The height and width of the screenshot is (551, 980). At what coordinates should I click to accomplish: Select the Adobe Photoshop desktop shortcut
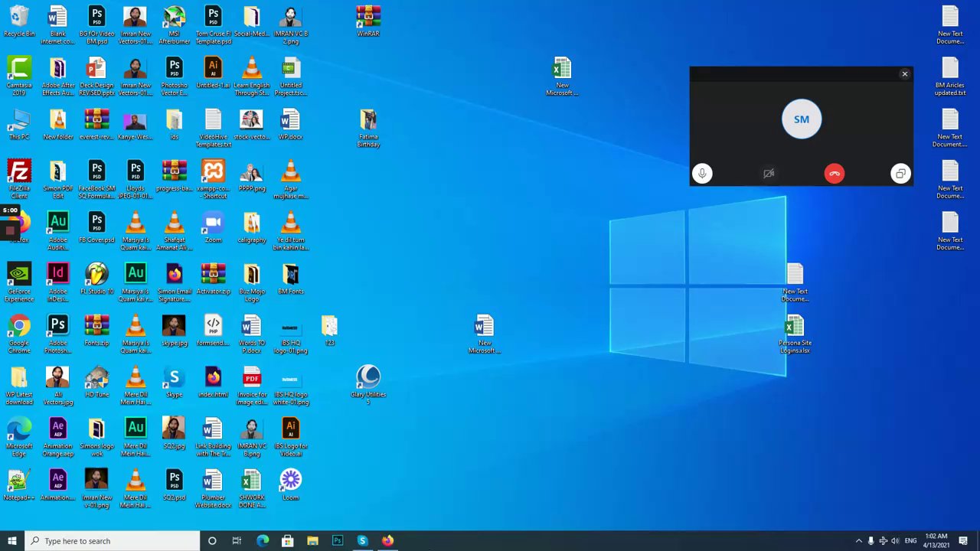tap(58, 334)
